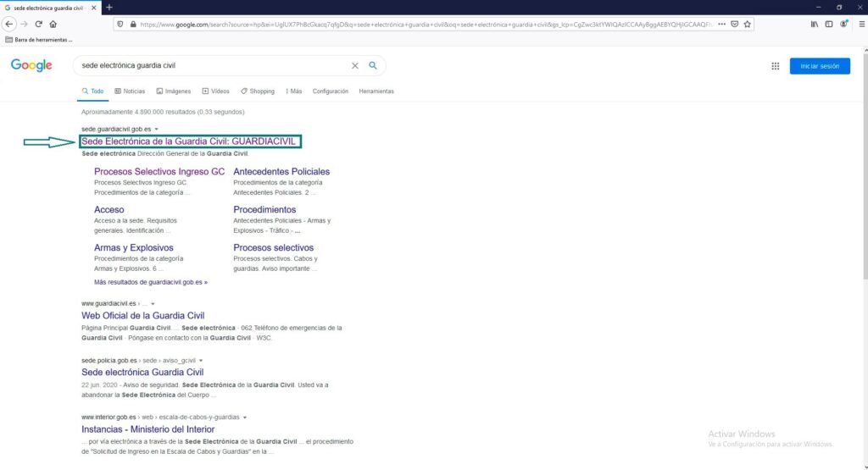The width and height of the screenshot is (868, 470).
Task: Open page actions three-dot menu in address bar
Action: (721, 25)
